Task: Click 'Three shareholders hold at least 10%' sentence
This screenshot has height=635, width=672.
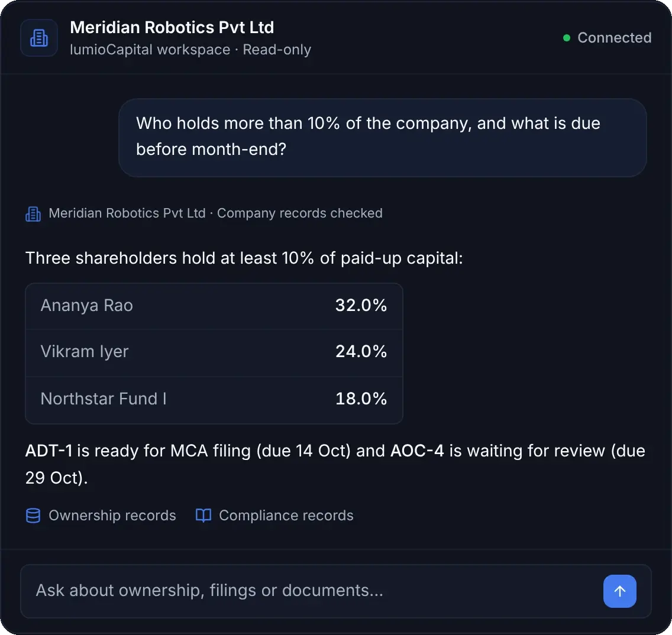Action: tap(244, 258)
